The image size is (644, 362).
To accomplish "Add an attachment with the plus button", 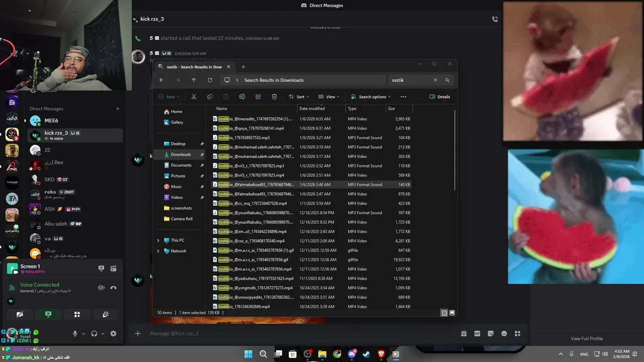I will point(137,333).
